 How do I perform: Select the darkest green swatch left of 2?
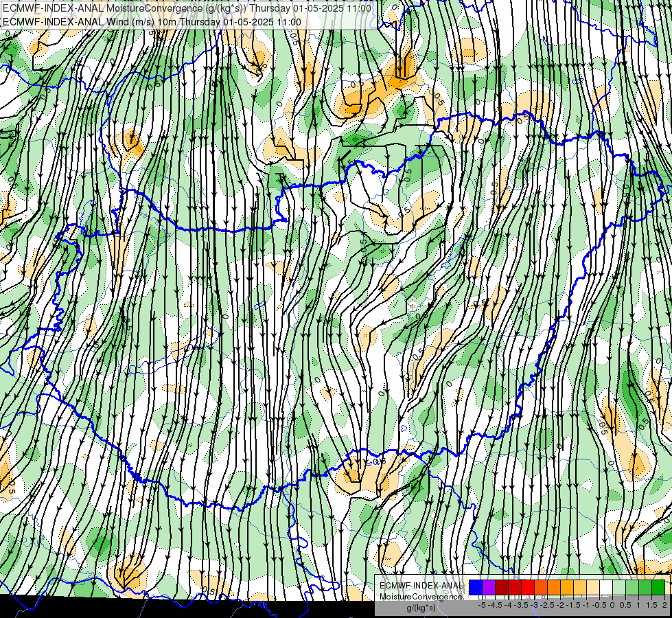[658, 587]
